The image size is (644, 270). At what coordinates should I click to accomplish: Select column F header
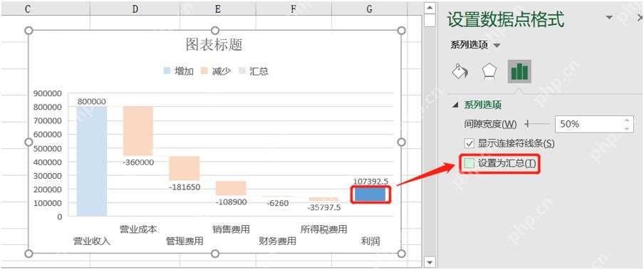point(294,9)
